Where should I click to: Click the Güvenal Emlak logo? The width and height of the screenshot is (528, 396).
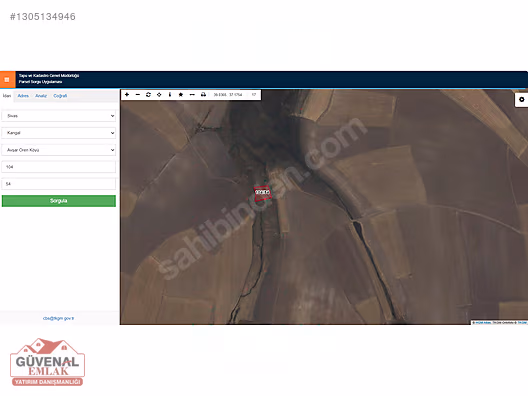click(47, 362)
